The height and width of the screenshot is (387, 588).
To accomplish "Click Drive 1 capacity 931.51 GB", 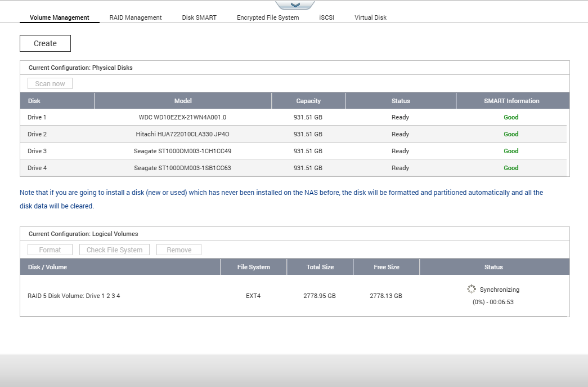I will coord(308,117).
